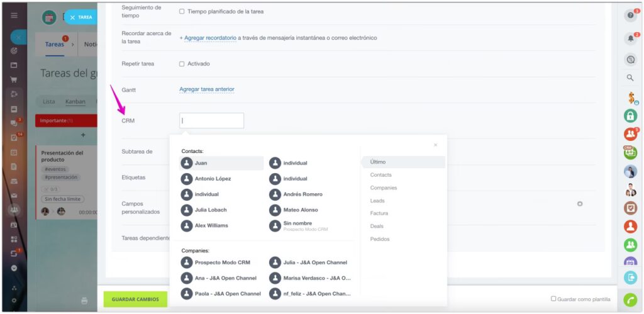Enable Tiempo planificado de la tarea checkbox
Screen dimensions: 644x314
(x=182, y=11)
